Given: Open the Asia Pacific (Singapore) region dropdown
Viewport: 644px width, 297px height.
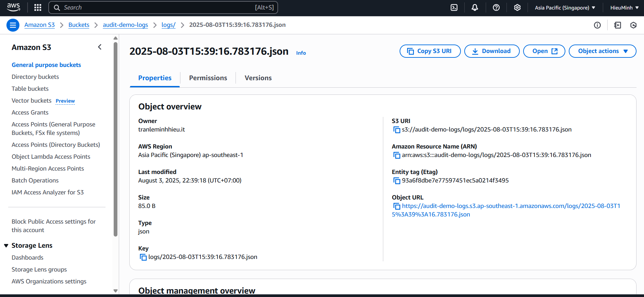Looking at the screenshot, I should tap(565, 7).
